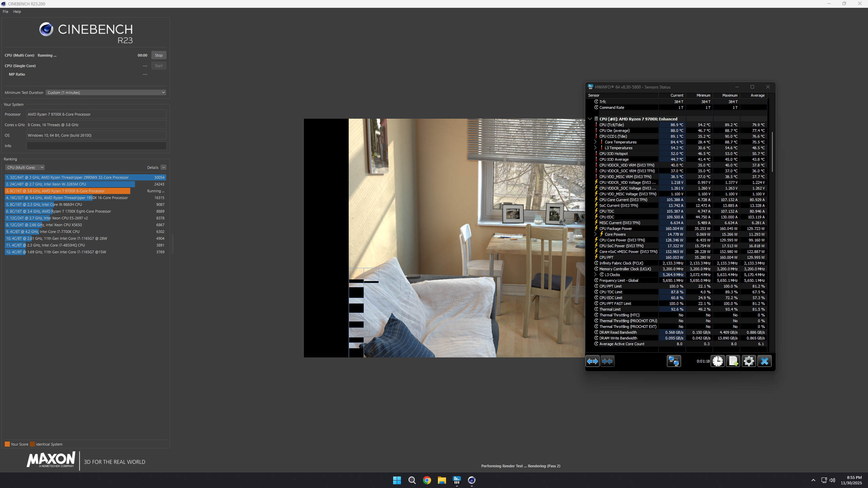Open Google Chrome from the taskbar
The image size is (868, 488).
(427, 480)
